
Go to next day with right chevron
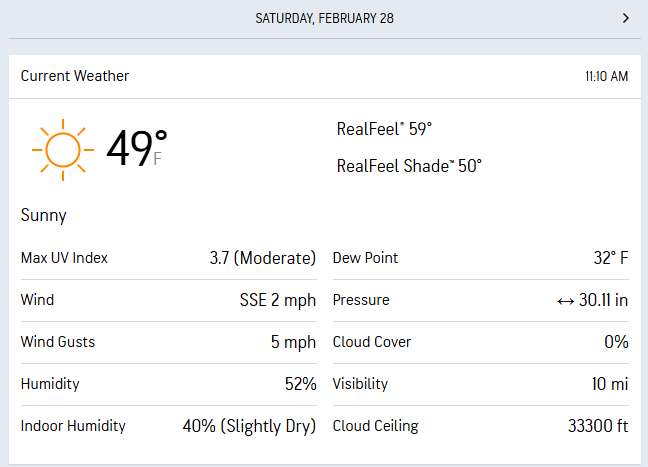[x=625, y=18]
